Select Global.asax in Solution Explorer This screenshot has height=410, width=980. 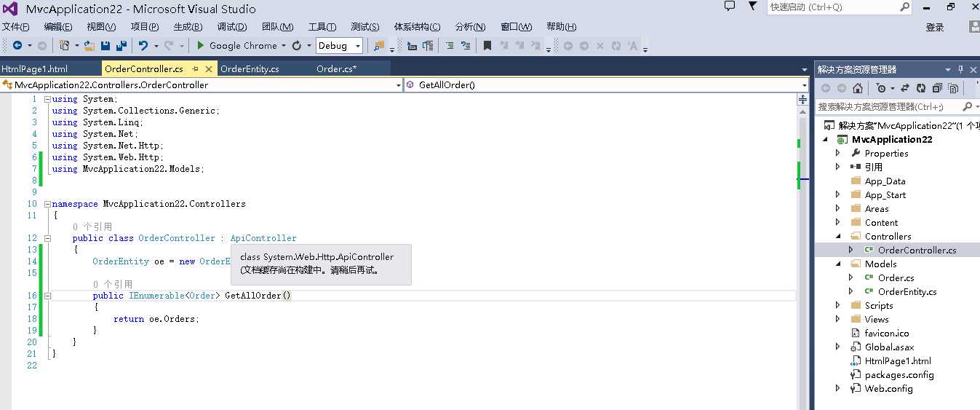pyautogui.click(x=889, y=347)
